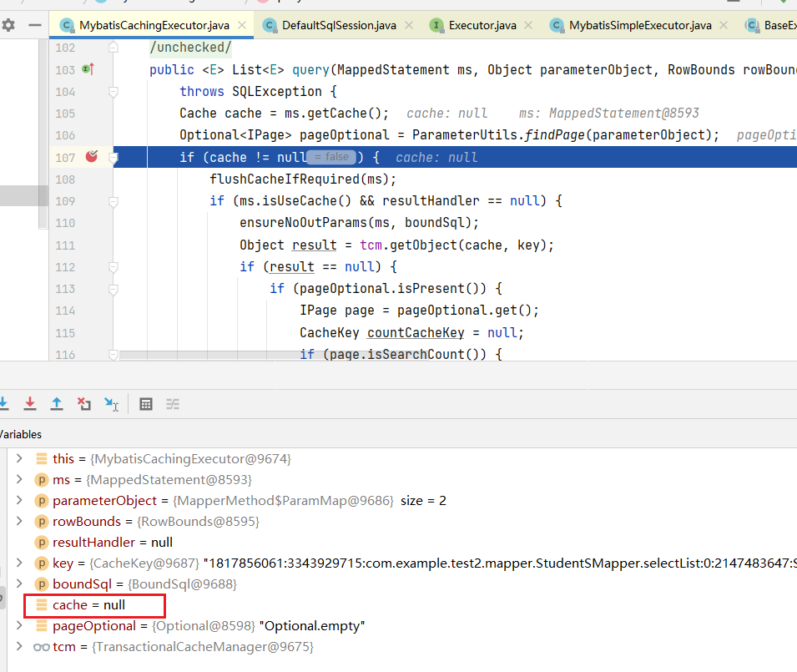
Task: Toggle the fold marker on line 107
Action: pos(113,157)
